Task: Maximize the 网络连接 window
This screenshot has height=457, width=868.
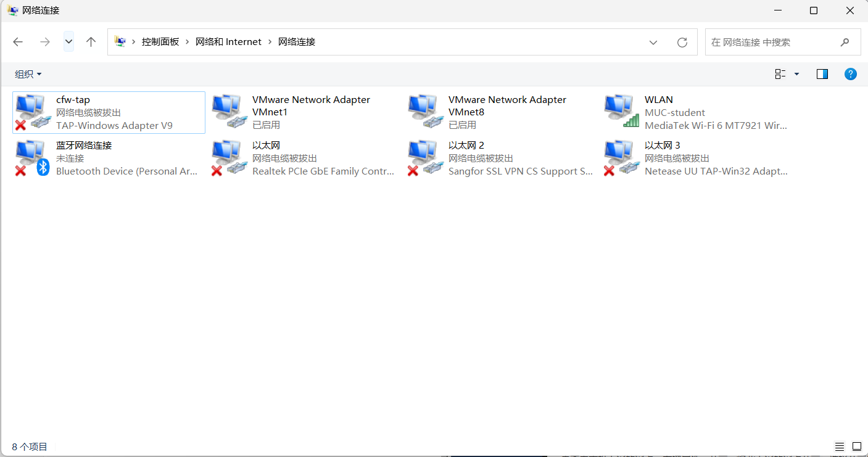Action: point(814,10)
